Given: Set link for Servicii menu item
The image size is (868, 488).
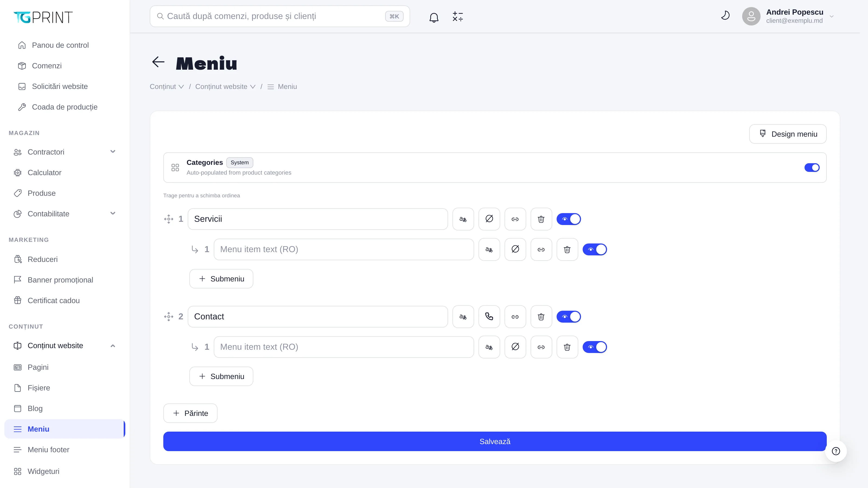Looking at the screenshot, I should pos(515,219).
